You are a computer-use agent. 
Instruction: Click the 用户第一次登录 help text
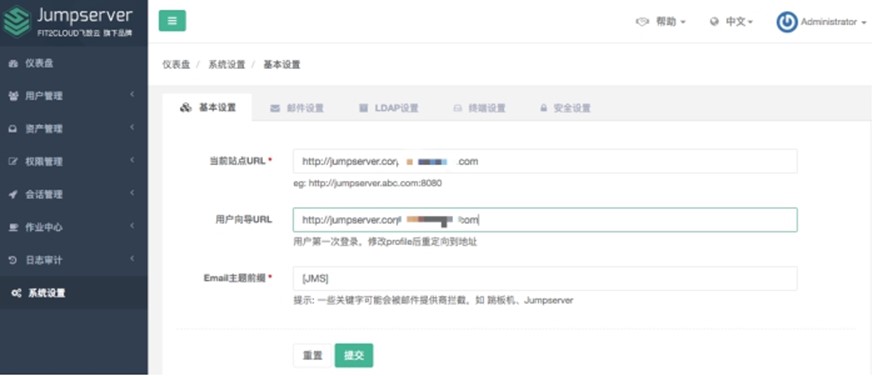[x=385, y=242]
